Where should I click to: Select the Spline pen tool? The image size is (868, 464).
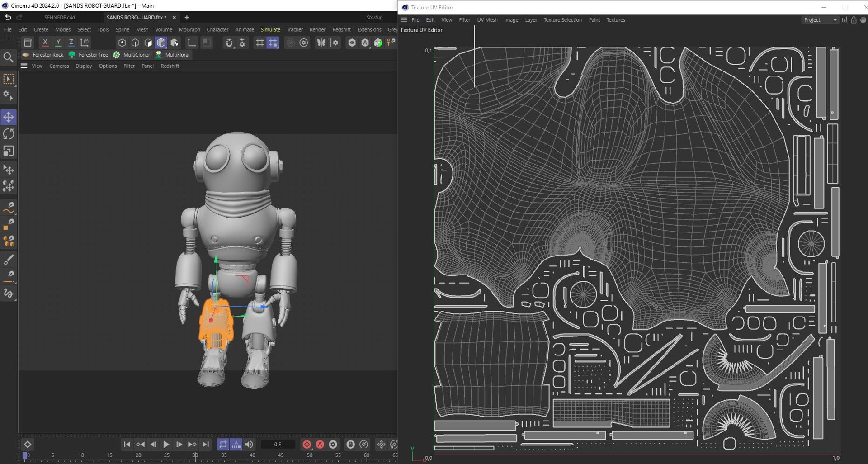point(9,208)
